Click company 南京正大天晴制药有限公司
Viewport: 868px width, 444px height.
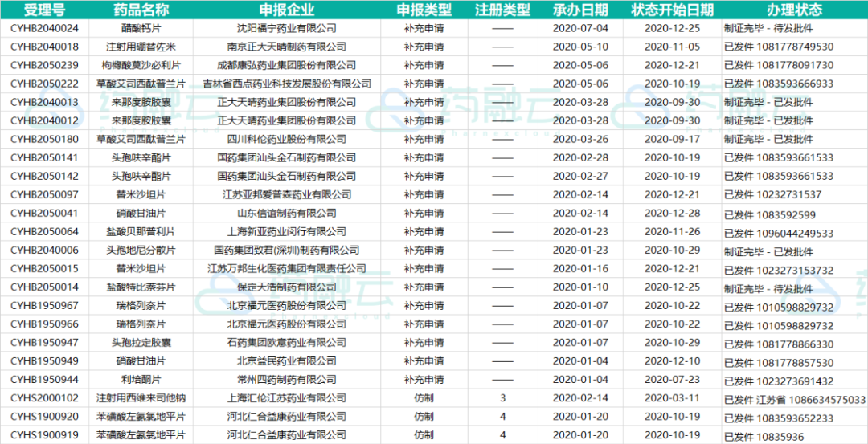tap(287, 47)
